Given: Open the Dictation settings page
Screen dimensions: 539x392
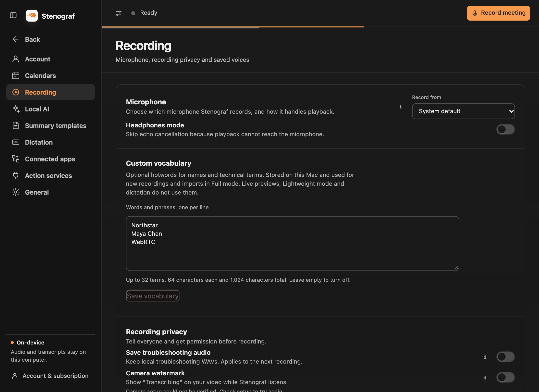Looking at the screenshot, I should [51, 142].
